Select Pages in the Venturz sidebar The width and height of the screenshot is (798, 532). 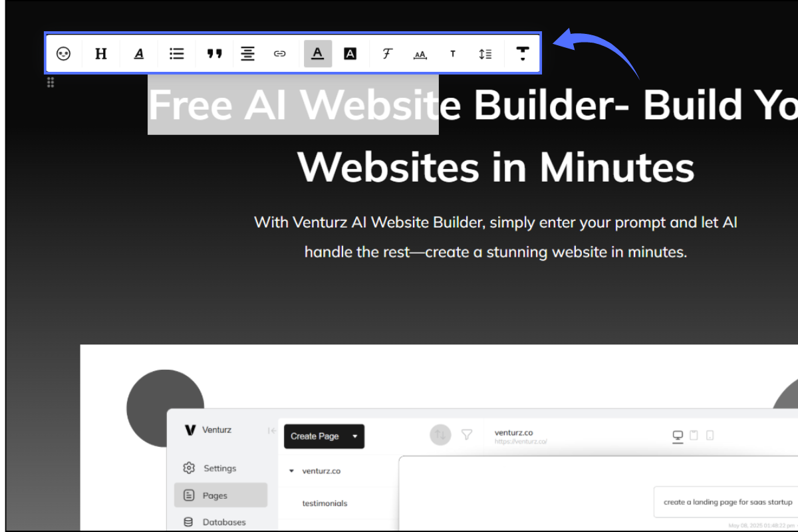(x=215, y=495)
